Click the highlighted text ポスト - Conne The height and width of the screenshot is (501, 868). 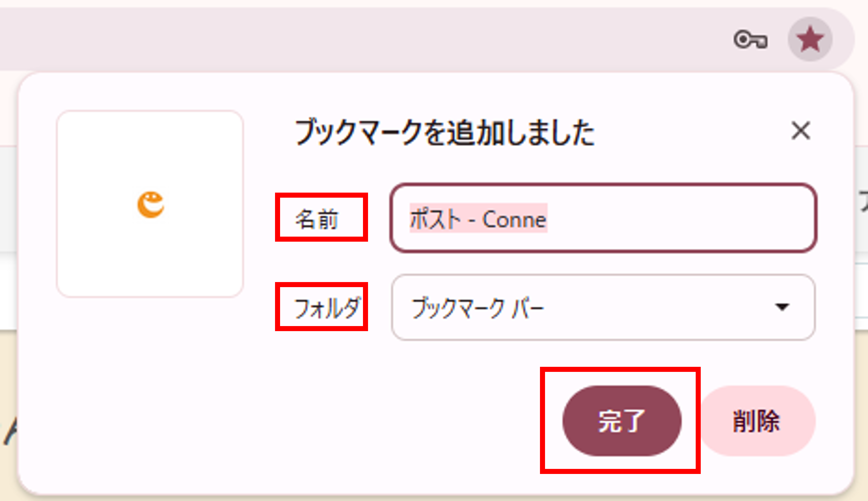[478, 219]
